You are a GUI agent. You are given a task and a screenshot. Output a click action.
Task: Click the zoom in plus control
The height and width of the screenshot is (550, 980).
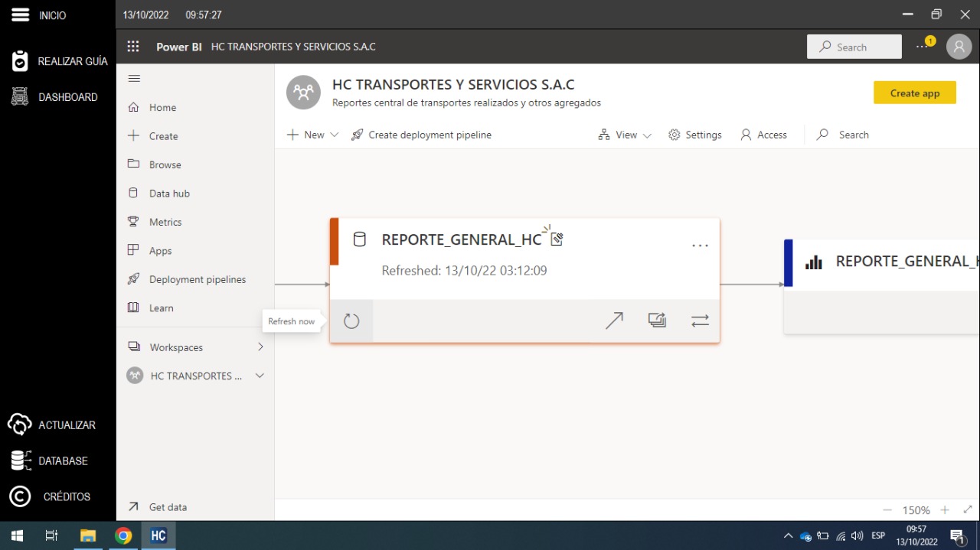coord(945,509)
